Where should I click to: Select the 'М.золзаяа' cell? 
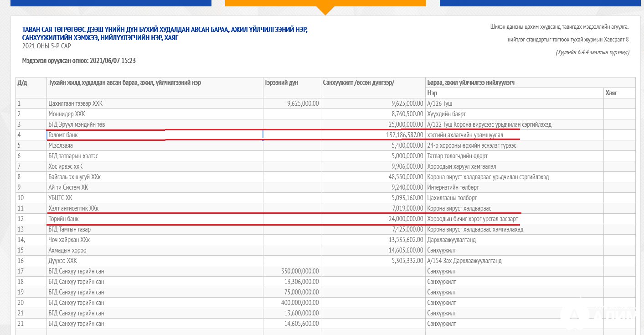click(155, 145)
